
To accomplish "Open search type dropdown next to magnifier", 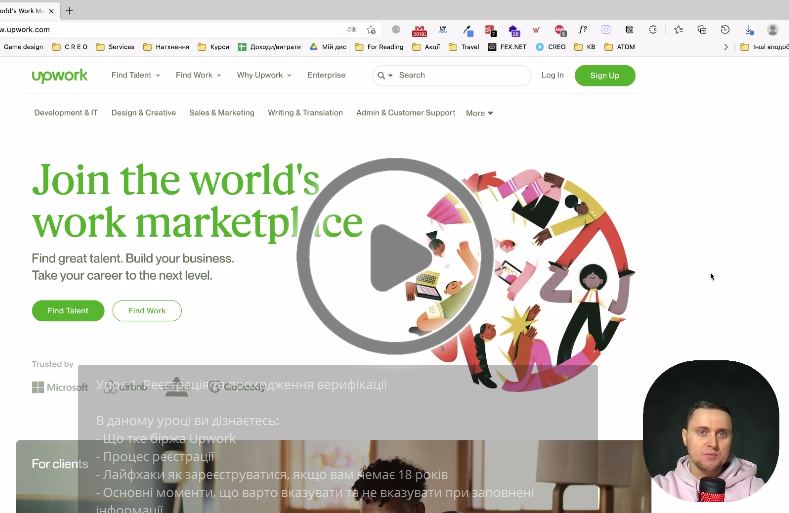I will pos(385,76).
